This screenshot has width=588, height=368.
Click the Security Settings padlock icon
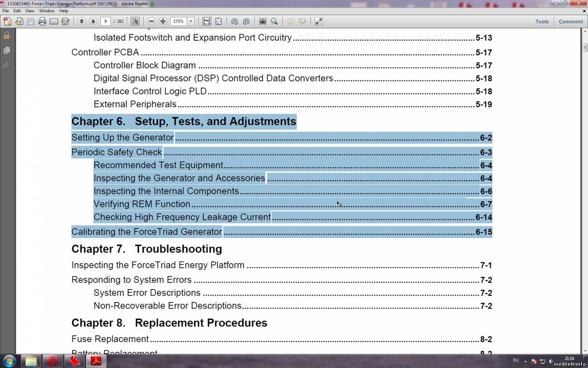click(x=7, y=36)
